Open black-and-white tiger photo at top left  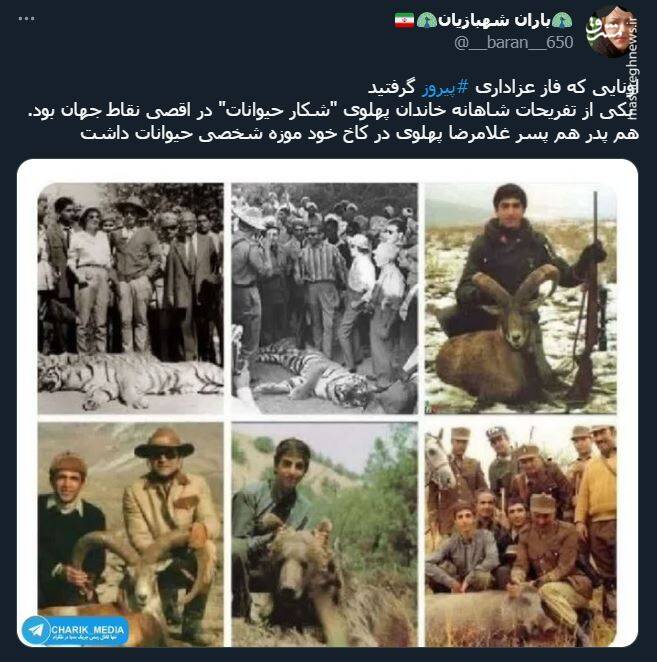[130, 298]
